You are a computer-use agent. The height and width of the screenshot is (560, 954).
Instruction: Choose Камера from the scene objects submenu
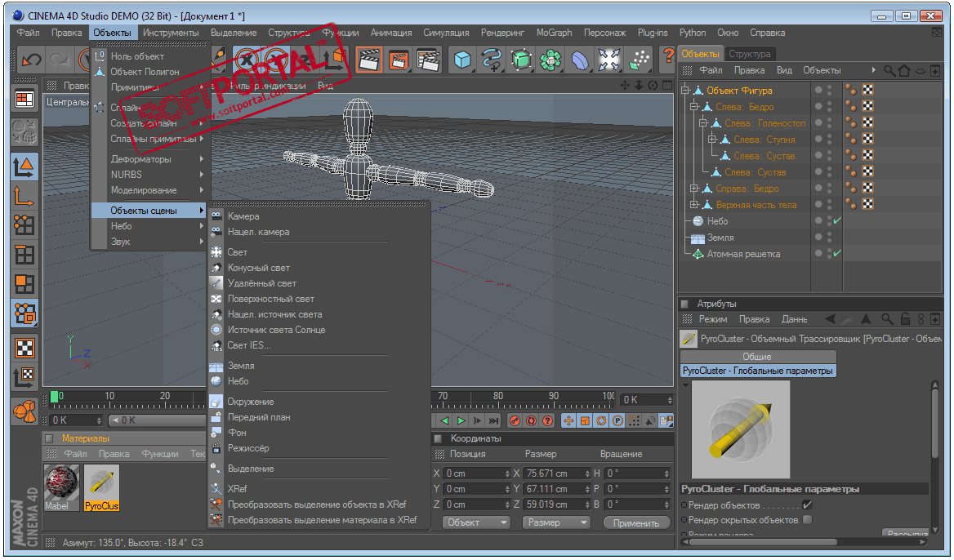click(243, 216)
